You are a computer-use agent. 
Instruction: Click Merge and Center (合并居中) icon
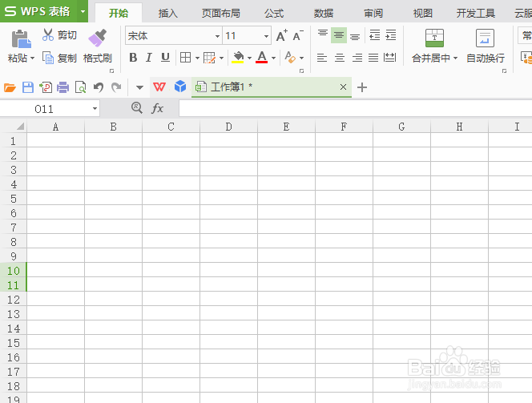(434, 38)
